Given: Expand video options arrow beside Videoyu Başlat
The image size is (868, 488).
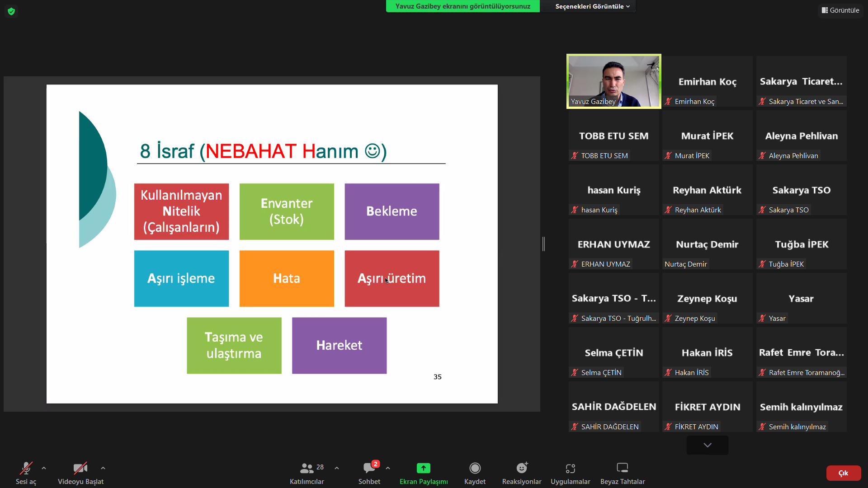Looking at the screenshot, I should point(103,468).
